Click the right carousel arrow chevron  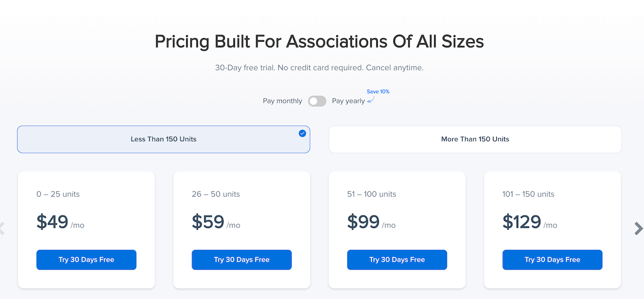[x=638, y=228]
